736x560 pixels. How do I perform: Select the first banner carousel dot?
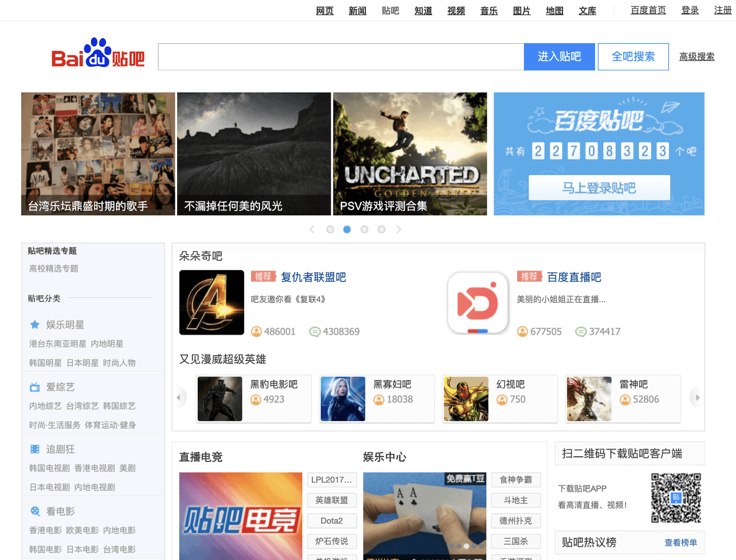coord(330,229)
